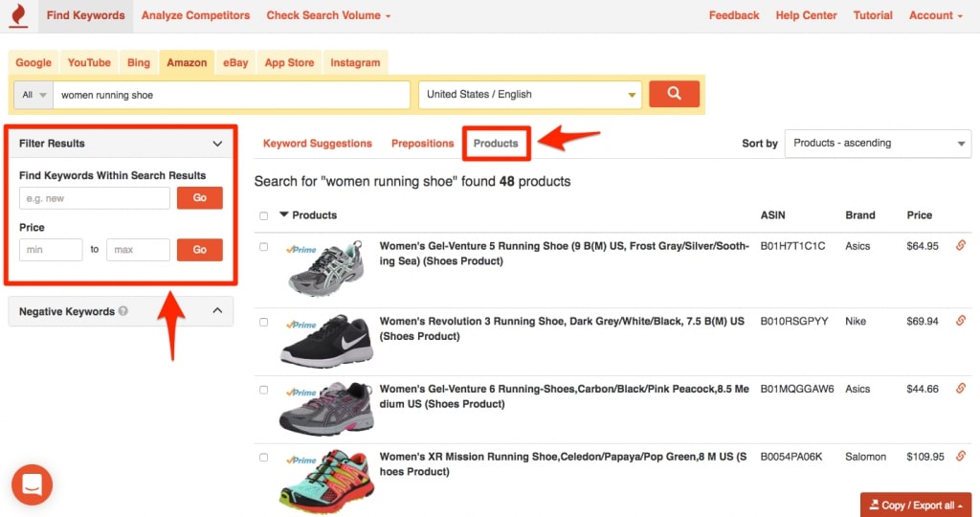Open the Tutorial link
Viewport: 980px width, 517px height.
click(873, 15)
